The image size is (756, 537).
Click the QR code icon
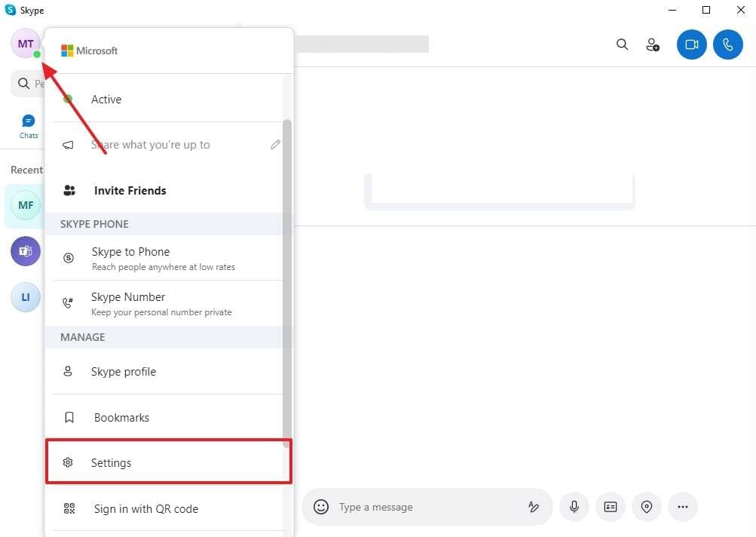[69, 508]
